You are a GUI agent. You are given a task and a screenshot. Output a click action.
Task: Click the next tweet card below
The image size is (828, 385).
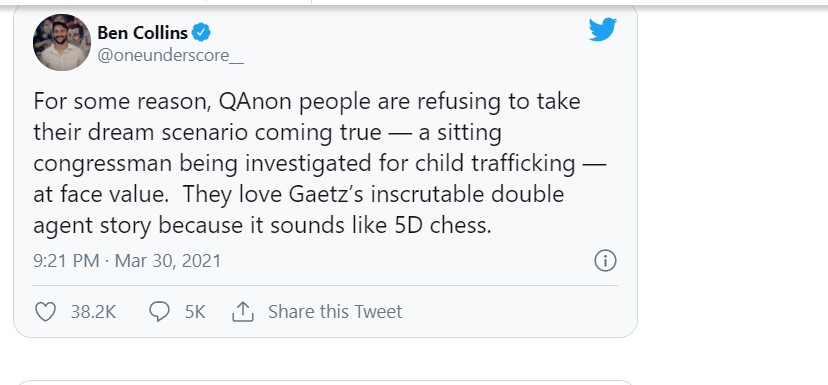325,382
